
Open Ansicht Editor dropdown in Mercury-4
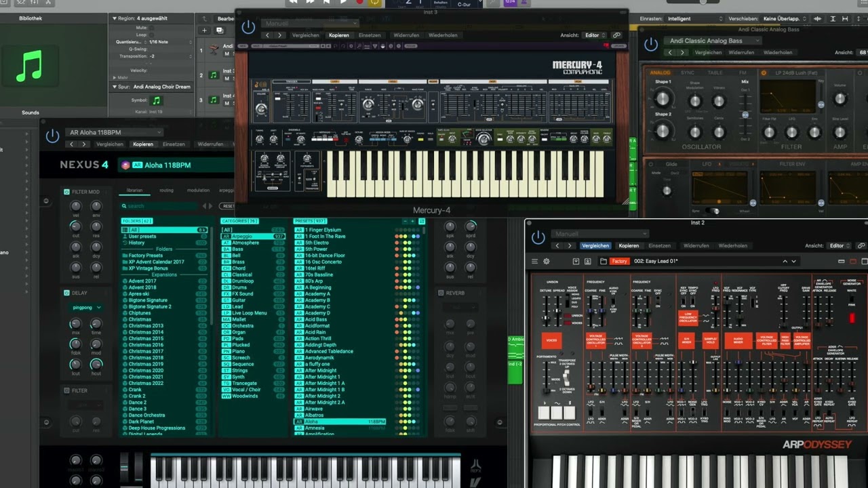[595, 35]
